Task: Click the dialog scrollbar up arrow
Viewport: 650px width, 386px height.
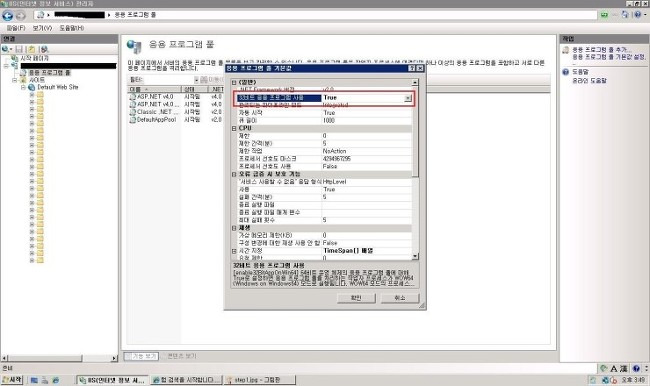Action: (415, 83)
